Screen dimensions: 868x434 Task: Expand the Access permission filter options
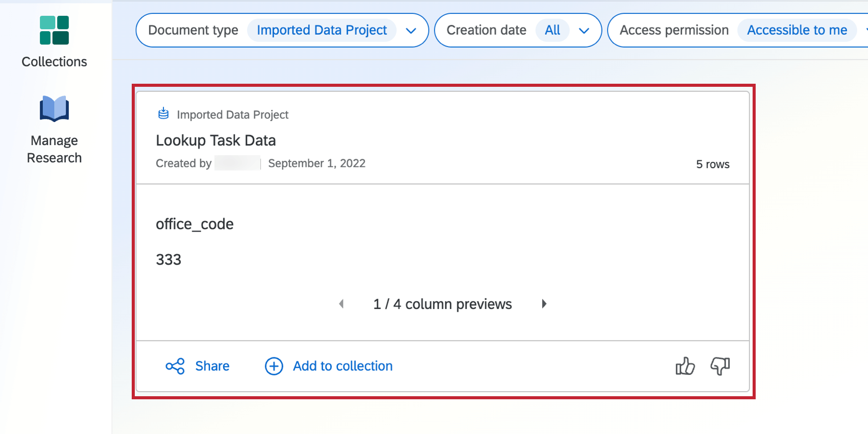865,30
